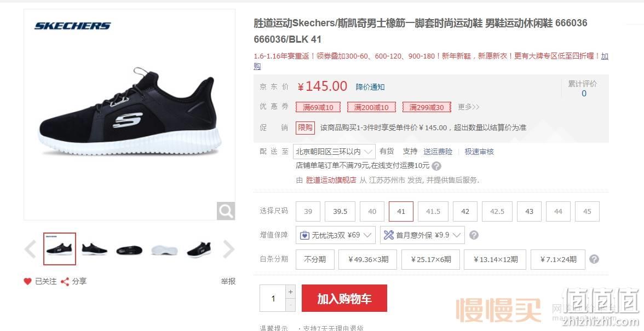Select shoe size 42
This screenshot has width=644, height=331.
click(465, 211)
